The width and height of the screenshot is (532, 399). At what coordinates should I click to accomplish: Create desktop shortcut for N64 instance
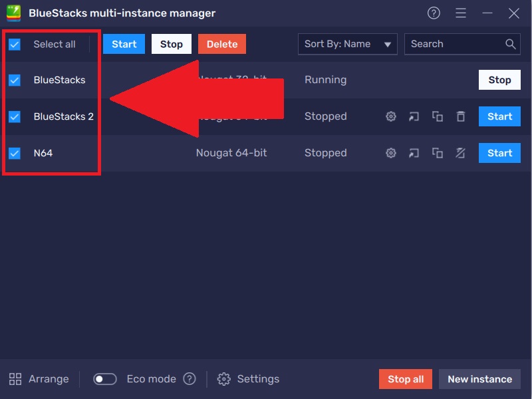414,153
